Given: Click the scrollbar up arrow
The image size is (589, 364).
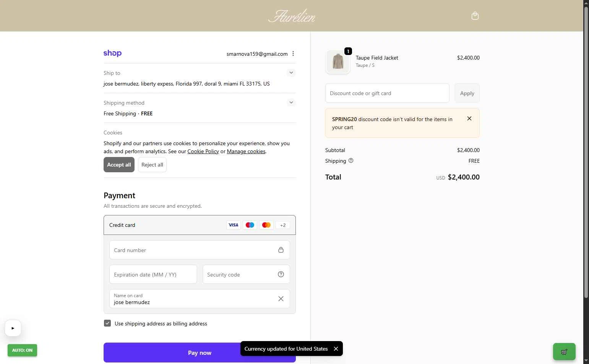Looking at the screenshot, I should click(586, 3).
